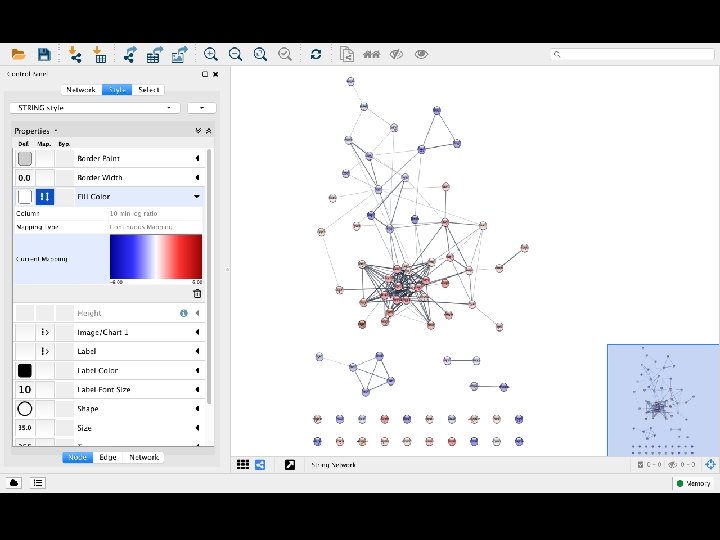Edit Label Font Size default value 10

click(25, 390)
